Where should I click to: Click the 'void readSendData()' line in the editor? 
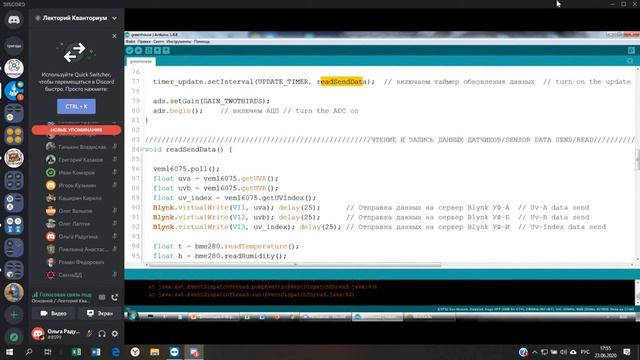(x=188, y=149)
